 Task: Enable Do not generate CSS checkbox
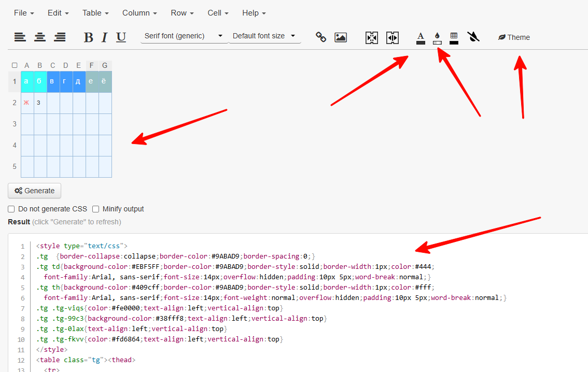pyautogui.click(x=11, y=209)
